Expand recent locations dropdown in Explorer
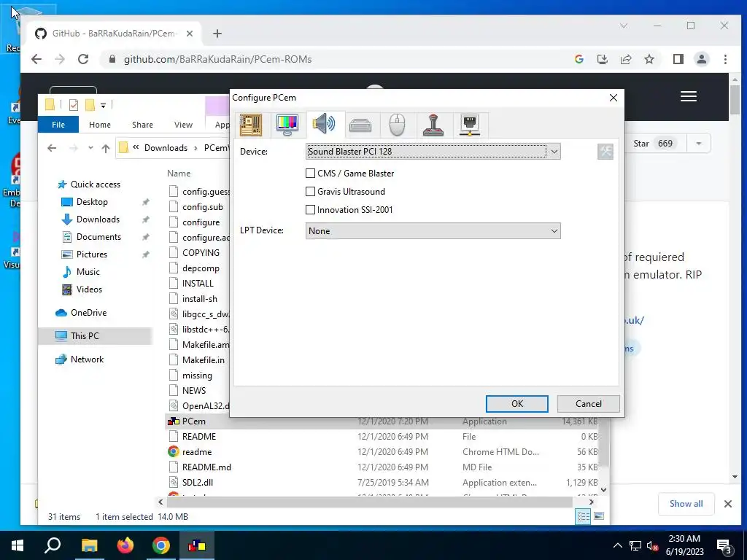Screen dimensions: 747x560 click(x=90, y=148)
